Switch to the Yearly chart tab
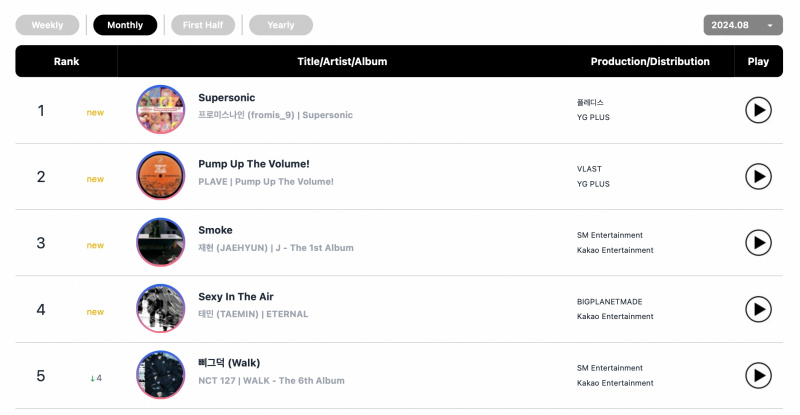This screenshot has width=800, height=415. pos(281,25)
